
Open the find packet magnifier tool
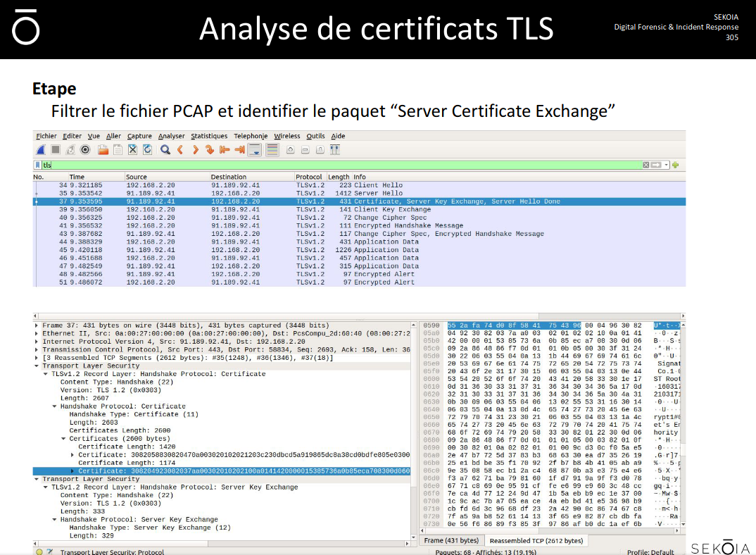click(x=165, y=149)
